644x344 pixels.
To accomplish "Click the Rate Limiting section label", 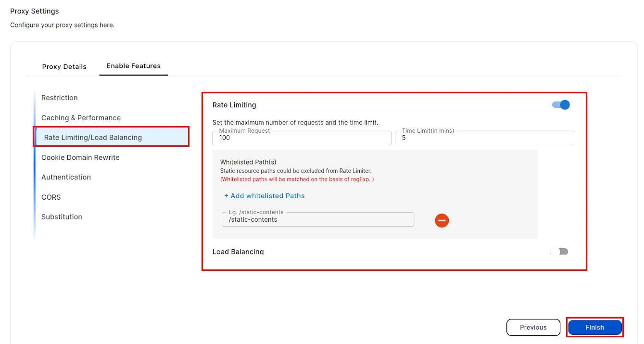I will 234,105.
